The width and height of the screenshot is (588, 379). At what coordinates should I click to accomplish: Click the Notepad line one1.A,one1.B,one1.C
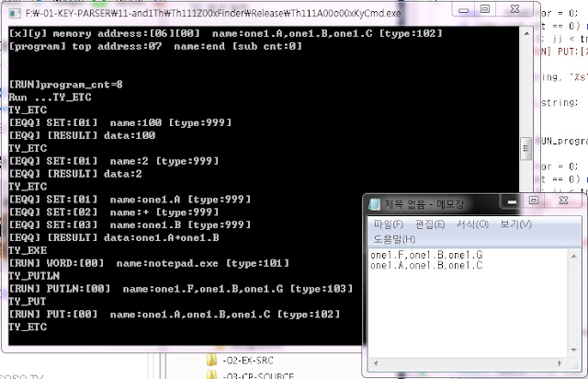(426, 265)
